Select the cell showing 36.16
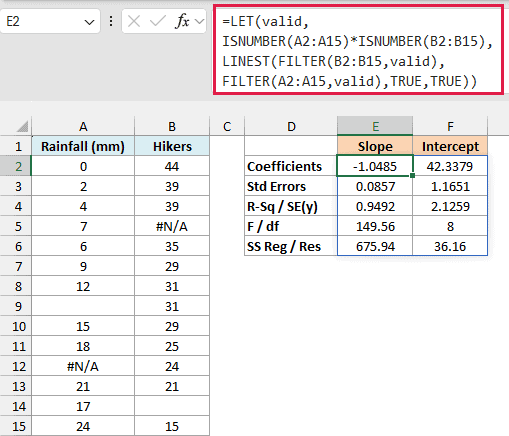 [450, 246]
